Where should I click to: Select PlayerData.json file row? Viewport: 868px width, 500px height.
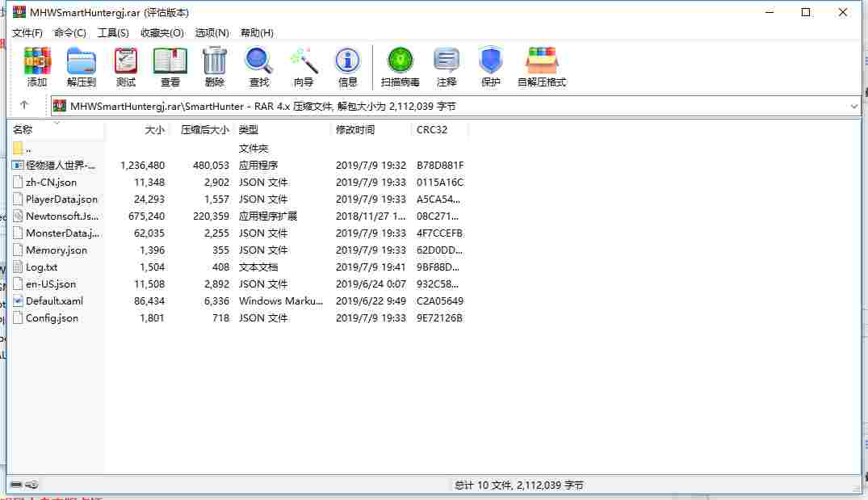[x=237, y=199]
